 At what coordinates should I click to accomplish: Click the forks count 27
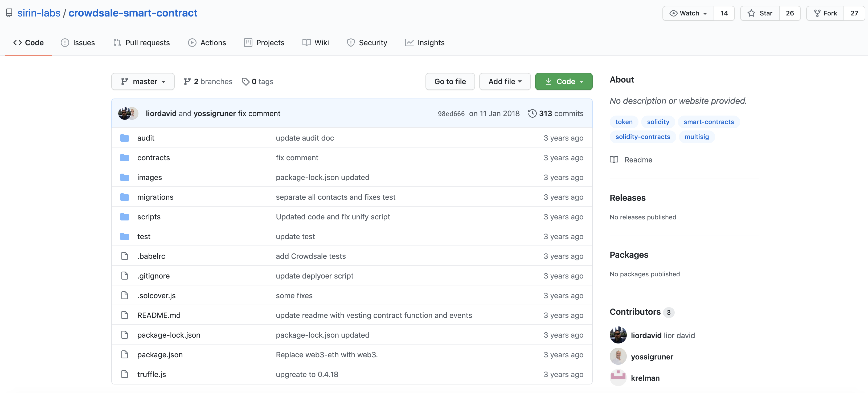854,13
